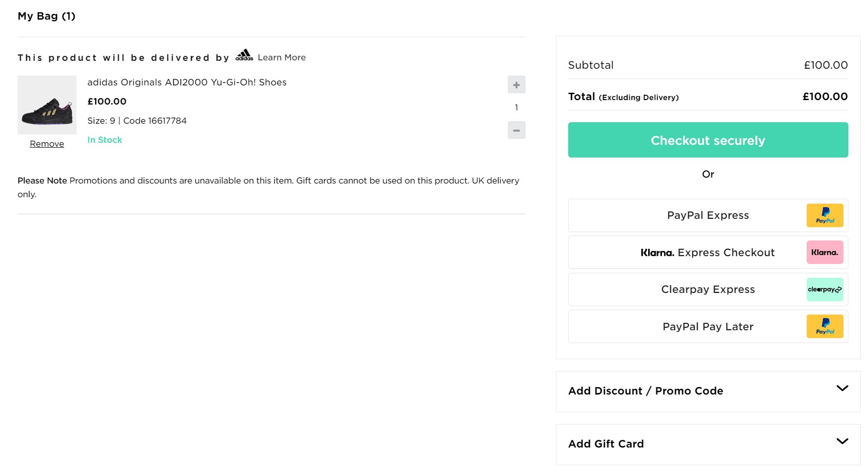868x475 pixels.
Task: Click the My Bag (1) heading
Action: click(47, 16)
